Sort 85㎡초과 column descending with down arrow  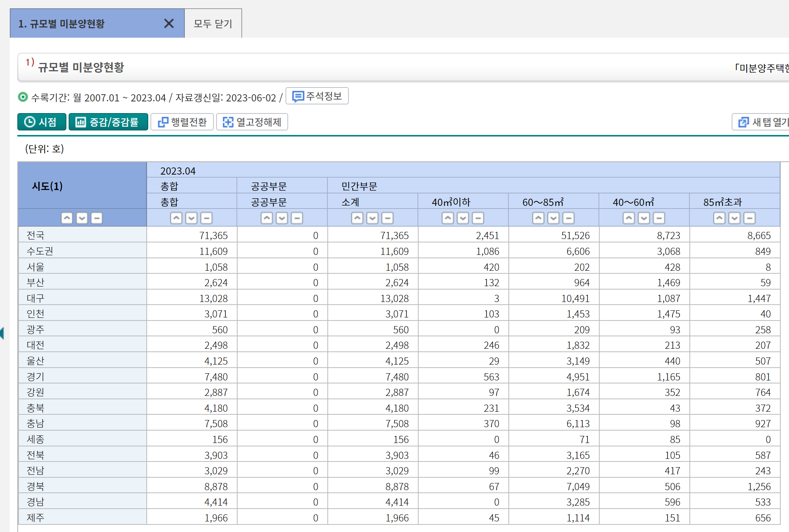[x=734, y=218]
